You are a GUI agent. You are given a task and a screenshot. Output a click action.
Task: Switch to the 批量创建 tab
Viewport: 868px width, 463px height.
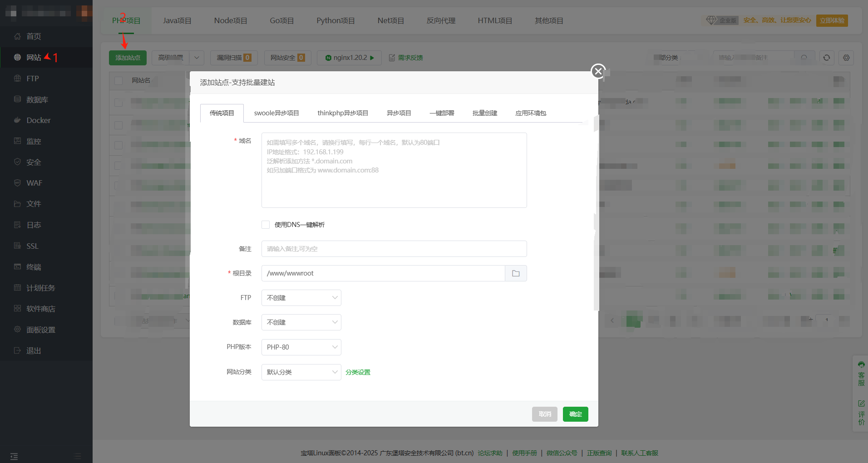coord(484,113)
